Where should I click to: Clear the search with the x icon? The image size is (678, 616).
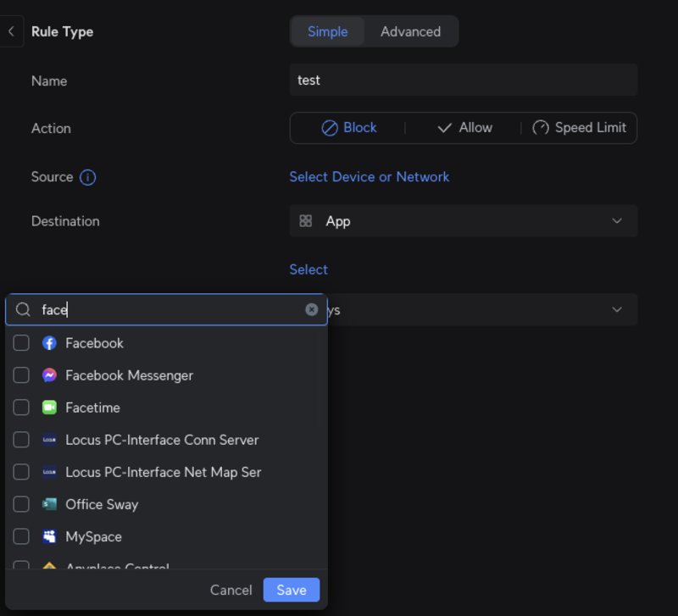tap(311, 309)
